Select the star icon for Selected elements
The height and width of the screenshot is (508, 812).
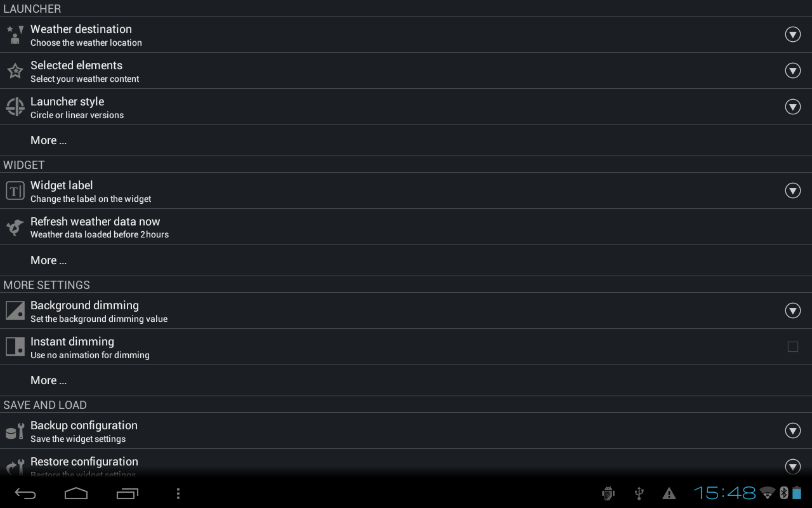tap(15, 70)
